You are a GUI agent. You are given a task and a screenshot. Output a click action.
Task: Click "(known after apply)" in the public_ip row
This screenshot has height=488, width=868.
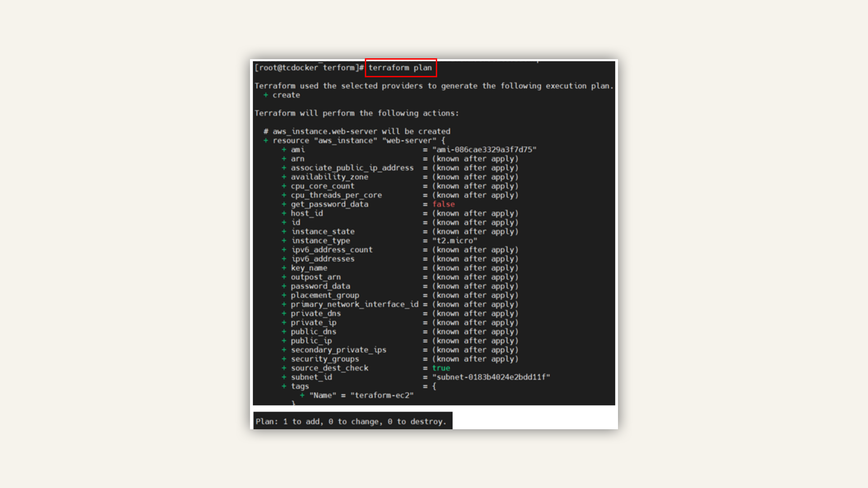point(475,341)
